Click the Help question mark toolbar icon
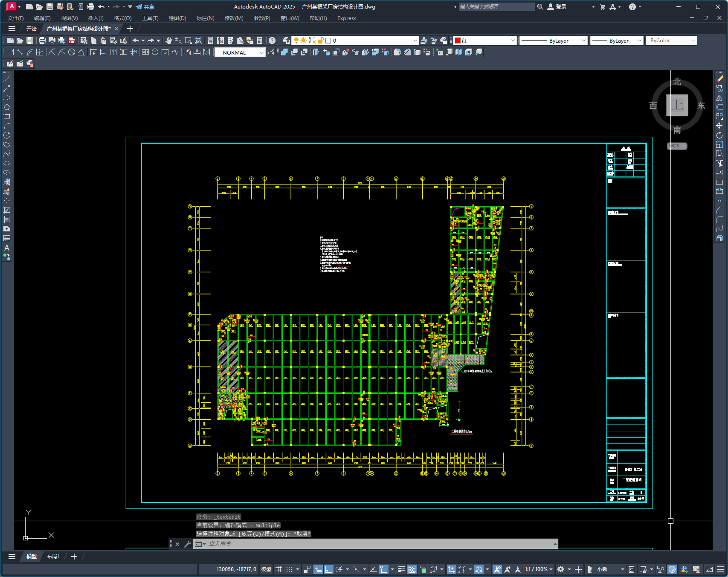This screenshot has width=728, height=577. point(272,40)
